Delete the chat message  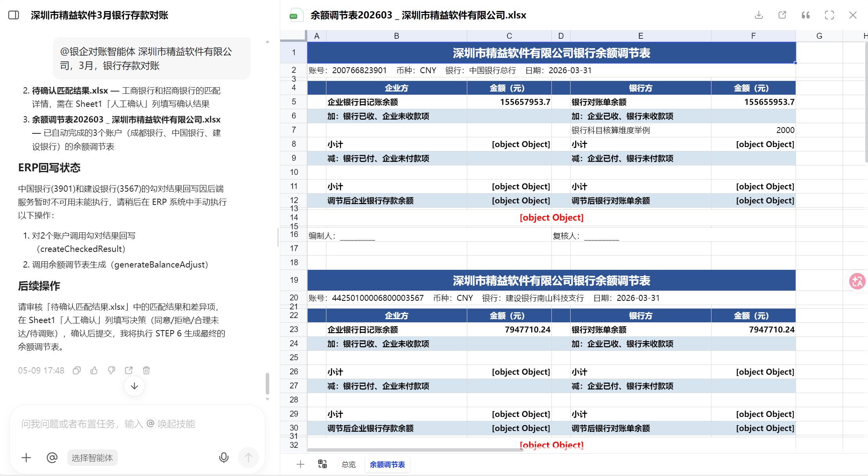click(x=146, y=370)
